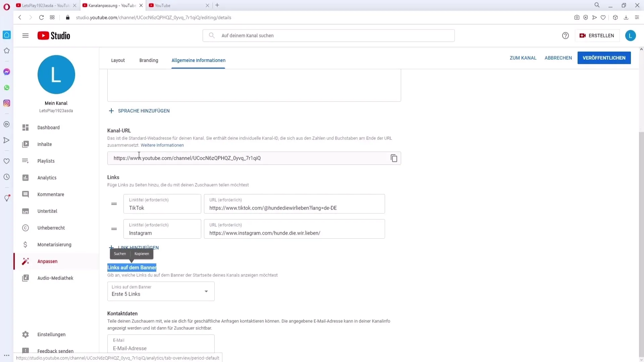Open the browser downloads icon
Screen dimensions: 644x362
pos(626,17)
